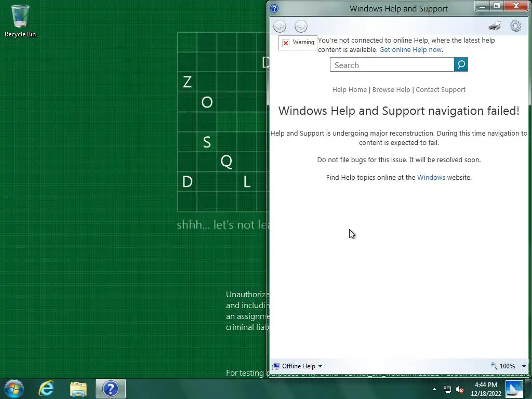Image resolution: width=532 pixels, height=399 pixels.
Task: Open Action Center network tray icon
Action: (x=447, y=390)
